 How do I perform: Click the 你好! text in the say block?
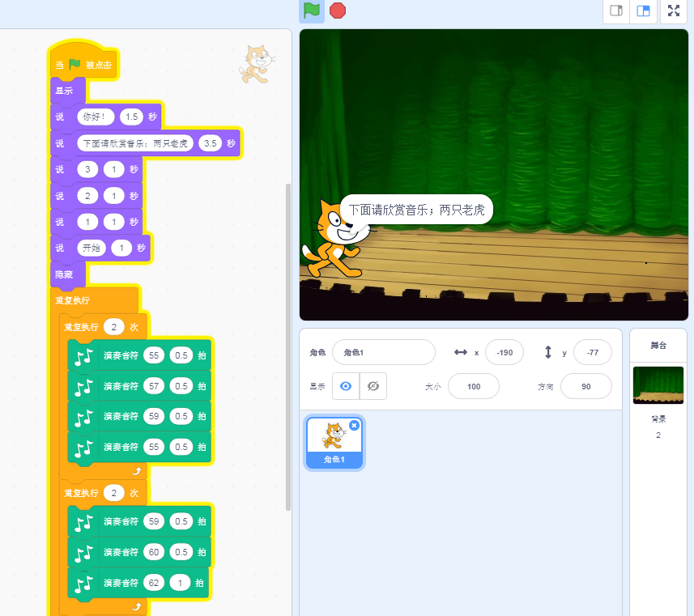pyautogui.click(x=96, y=117)
